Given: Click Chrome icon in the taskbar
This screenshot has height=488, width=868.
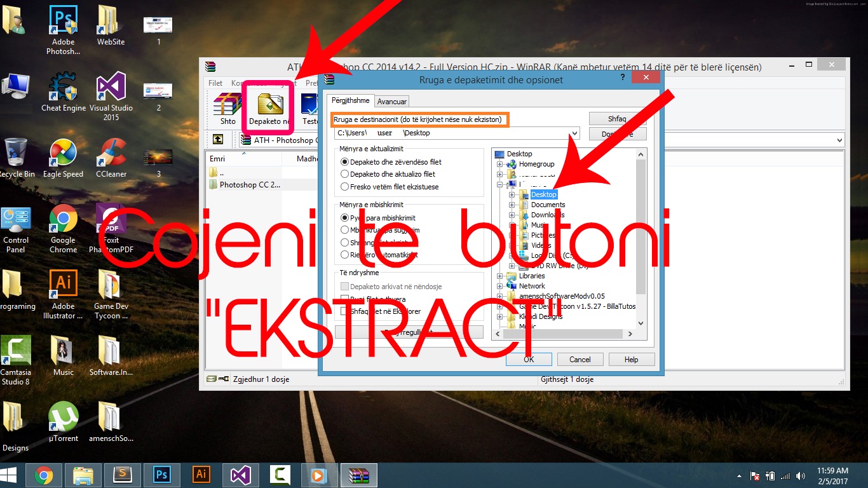Looking at the screenshot, I should (x=44, y=475).
